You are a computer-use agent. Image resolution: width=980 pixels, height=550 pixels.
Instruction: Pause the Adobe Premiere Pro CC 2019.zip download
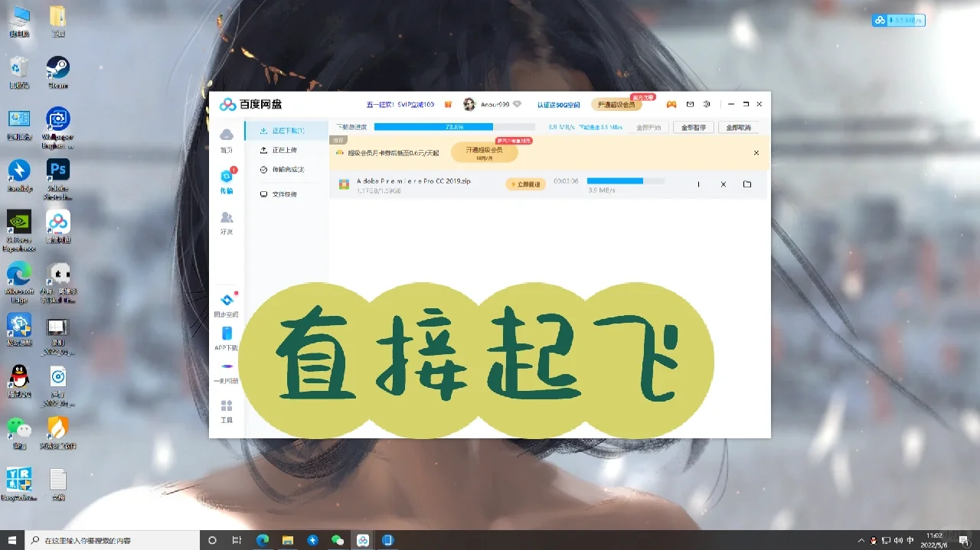pos(698,184)
